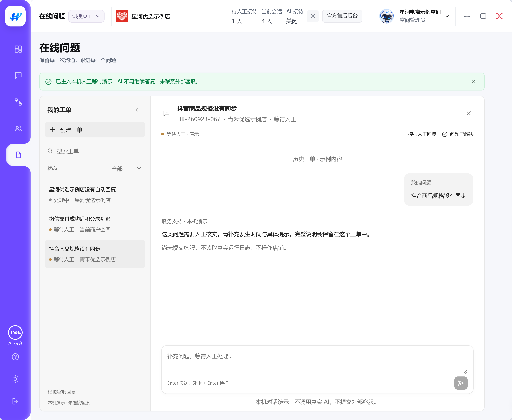Click the 问题已解决 button
This screenshot has height=420, width=512.
tap(458, 134)
